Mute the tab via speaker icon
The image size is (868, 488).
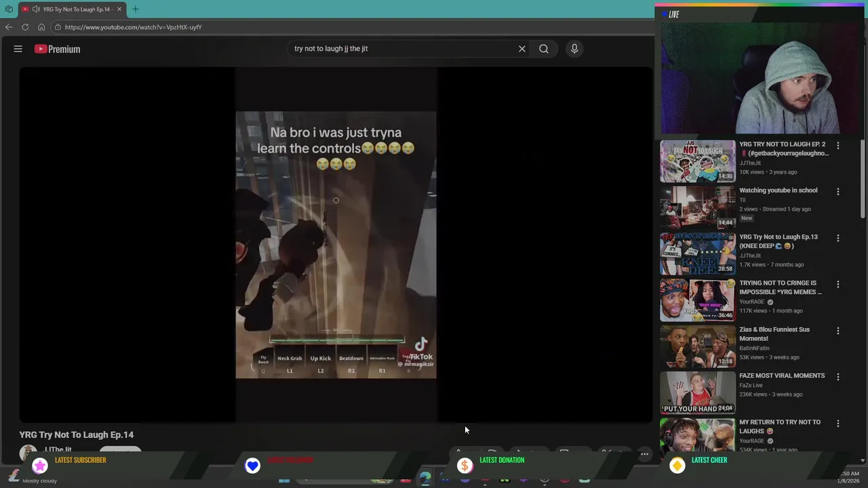point(35,9)
